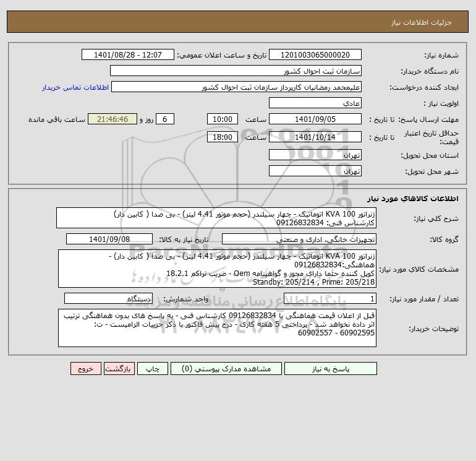Click the مشخصات کالای مورد نیاز label
The image size is (476, 461).
click(419, 269)
